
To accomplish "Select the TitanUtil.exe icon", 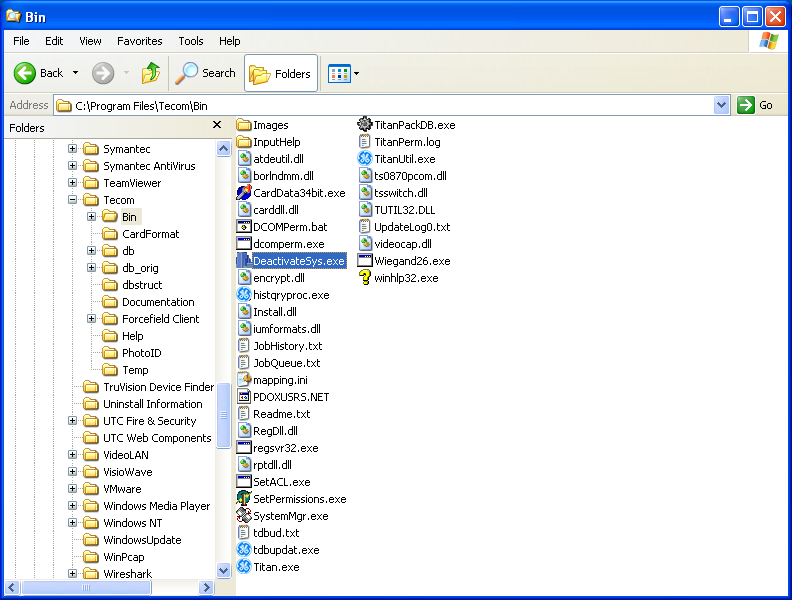I will (365, 159).
